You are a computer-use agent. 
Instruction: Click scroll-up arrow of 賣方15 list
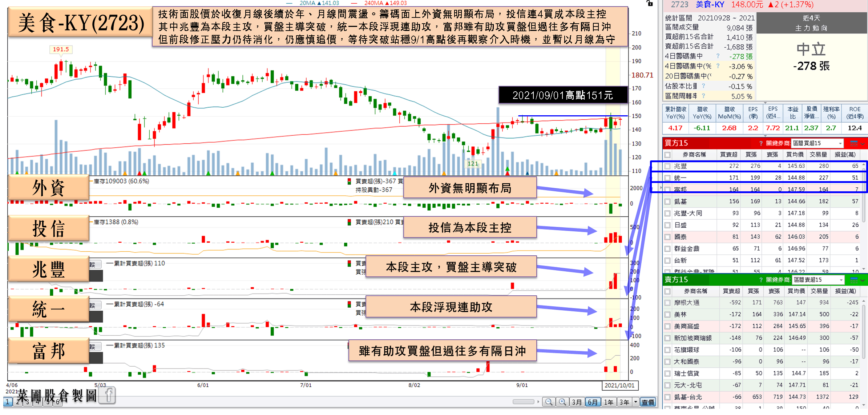864,301
